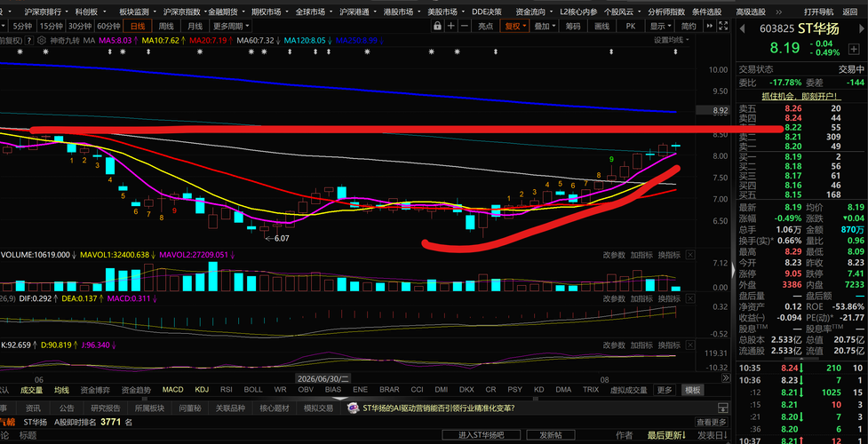The image size is (868, 444).
Task: Switch to 周线 weekly period
Action: click(166, 26)
